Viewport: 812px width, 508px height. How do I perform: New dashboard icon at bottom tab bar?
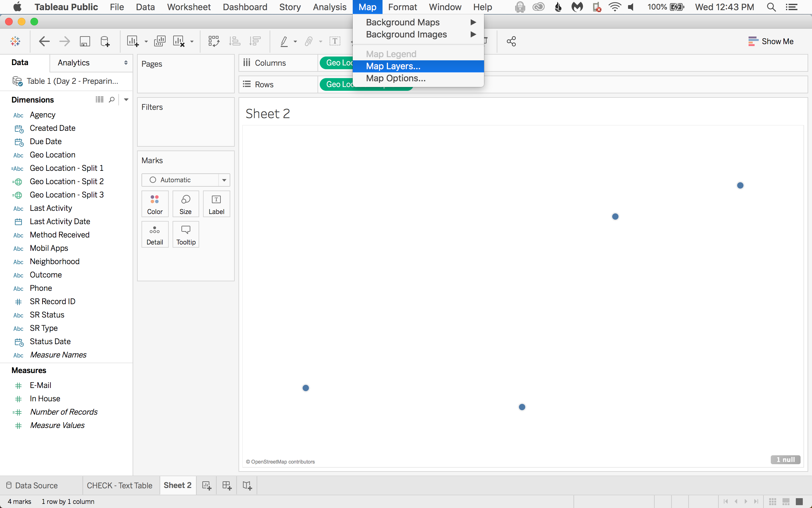pos(227,485)
